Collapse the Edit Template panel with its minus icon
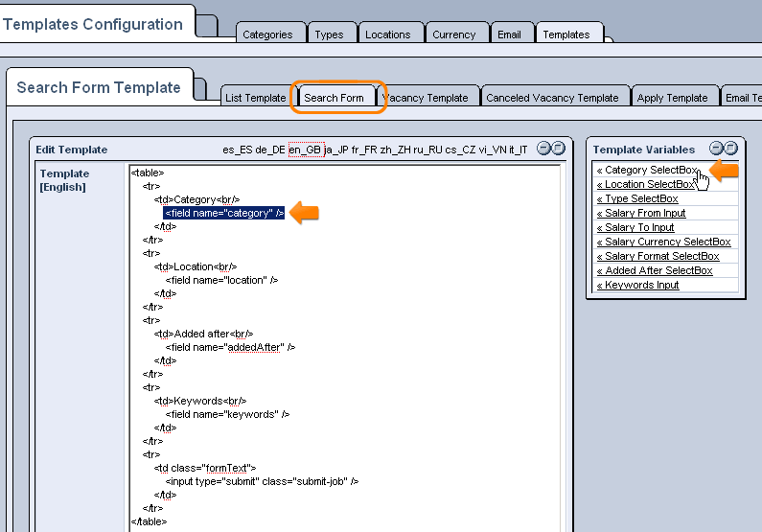Image resolution: width=762 pixels, height=532 pixels. [x=543, y=149]
